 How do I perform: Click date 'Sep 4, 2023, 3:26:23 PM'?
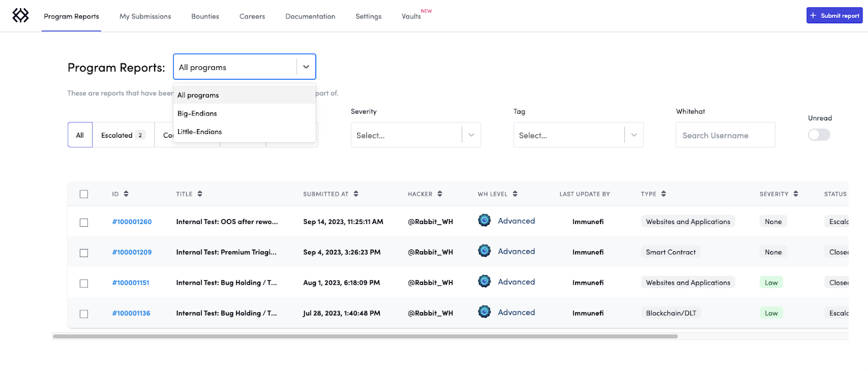point(342,252)
